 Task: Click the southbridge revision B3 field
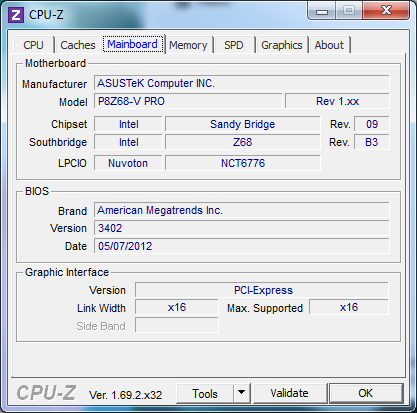coord(372,142)
